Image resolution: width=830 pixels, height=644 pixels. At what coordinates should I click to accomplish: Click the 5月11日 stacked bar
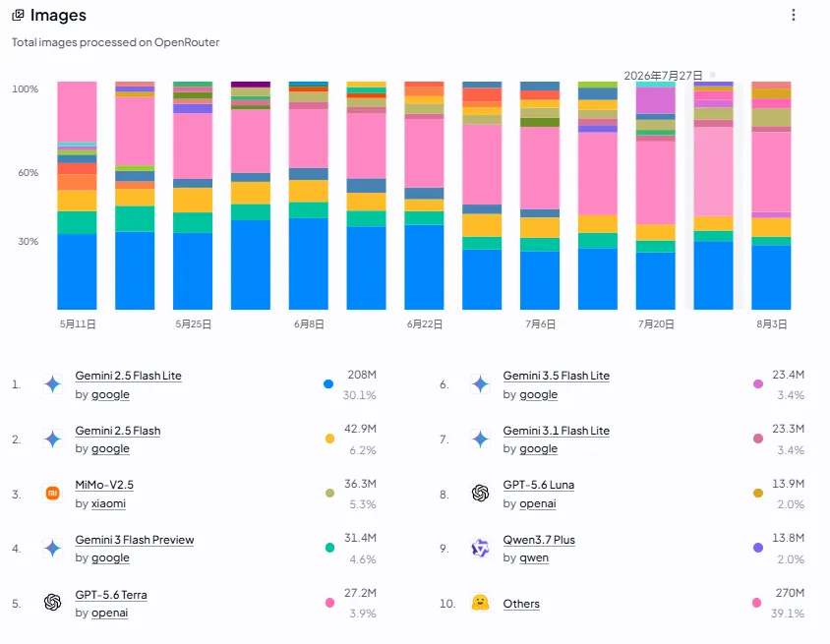point(78,196)
